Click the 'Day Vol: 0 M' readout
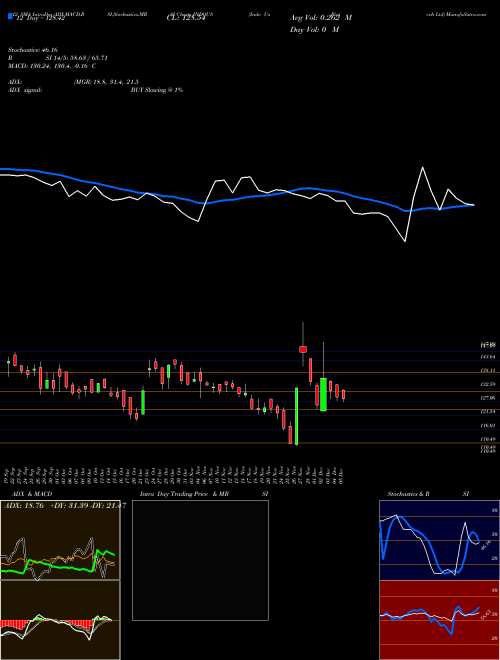This screenshot has width=500, height=660. [314, 29]
